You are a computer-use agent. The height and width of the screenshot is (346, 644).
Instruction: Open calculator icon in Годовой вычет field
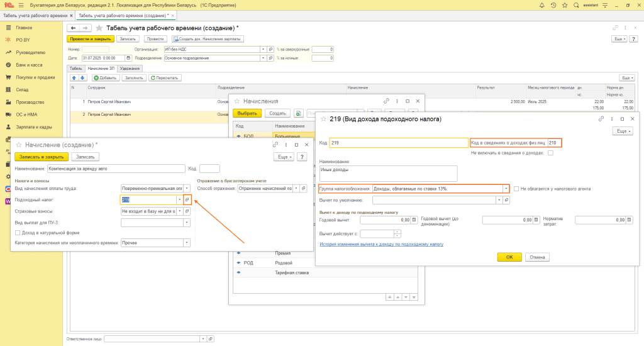(414, 220)
